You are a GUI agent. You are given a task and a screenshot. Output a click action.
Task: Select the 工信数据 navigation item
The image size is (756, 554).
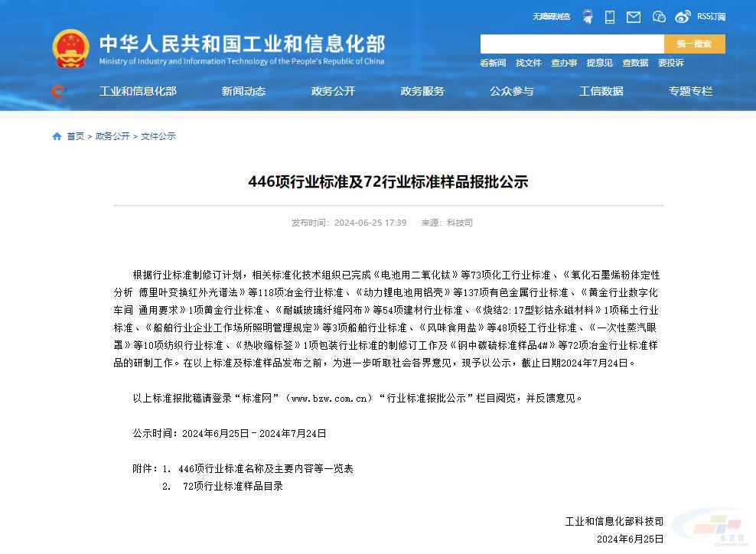pyautogui.click(x=601, y=91)
